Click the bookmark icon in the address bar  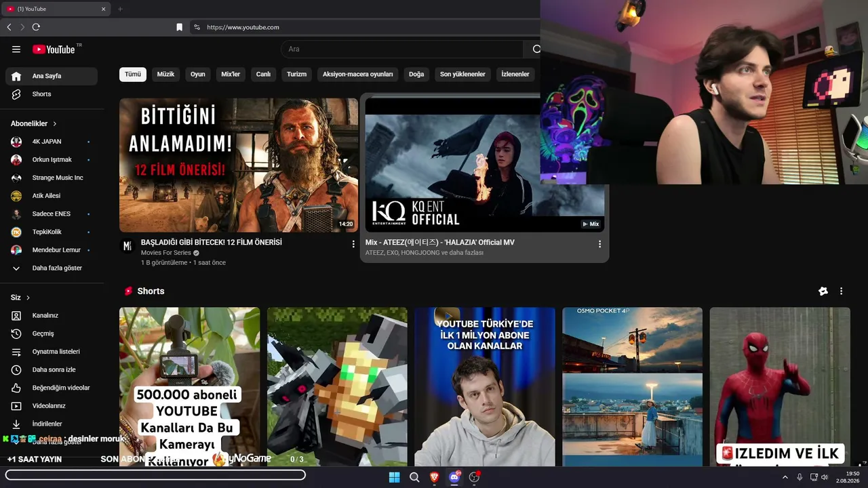tap(179, 27)
